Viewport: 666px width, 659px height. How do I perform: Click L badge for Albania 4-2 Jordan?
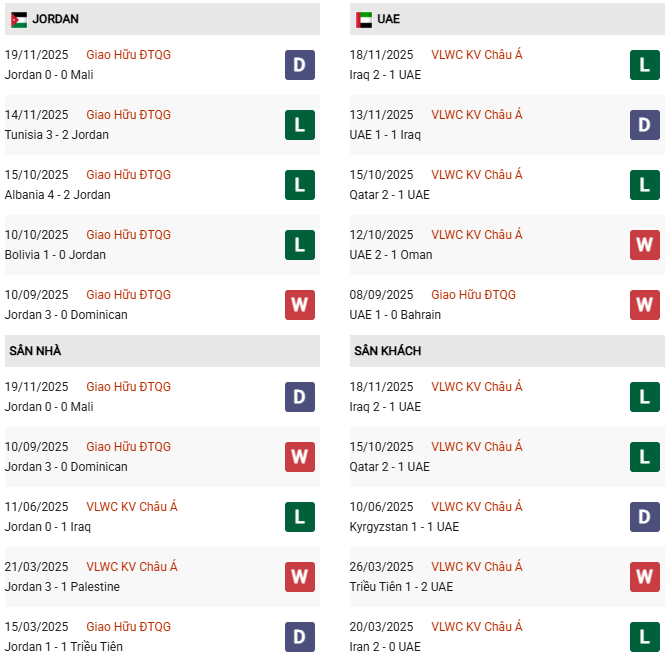click(300, 185)
